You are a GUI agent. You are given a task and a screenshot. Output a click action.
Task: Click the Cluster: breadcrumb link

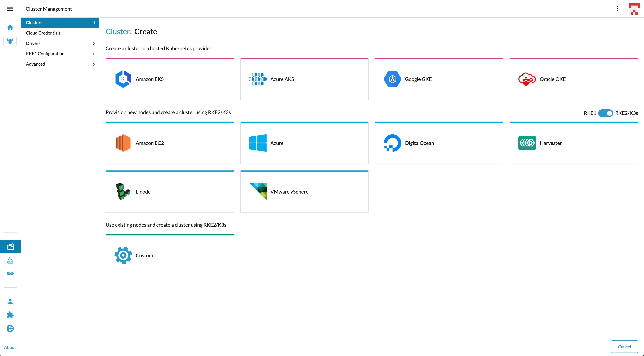[x=119, y=32]
